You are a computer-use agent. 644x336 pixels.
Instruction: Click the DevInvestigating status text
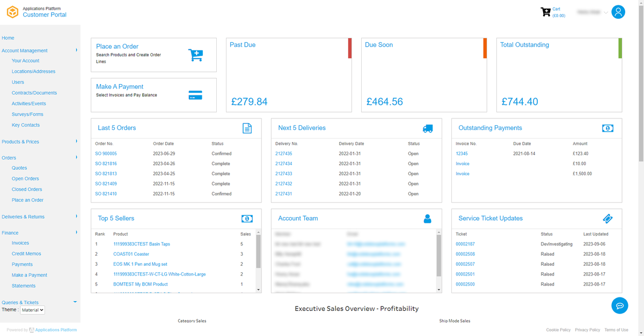tap(557, 244)
